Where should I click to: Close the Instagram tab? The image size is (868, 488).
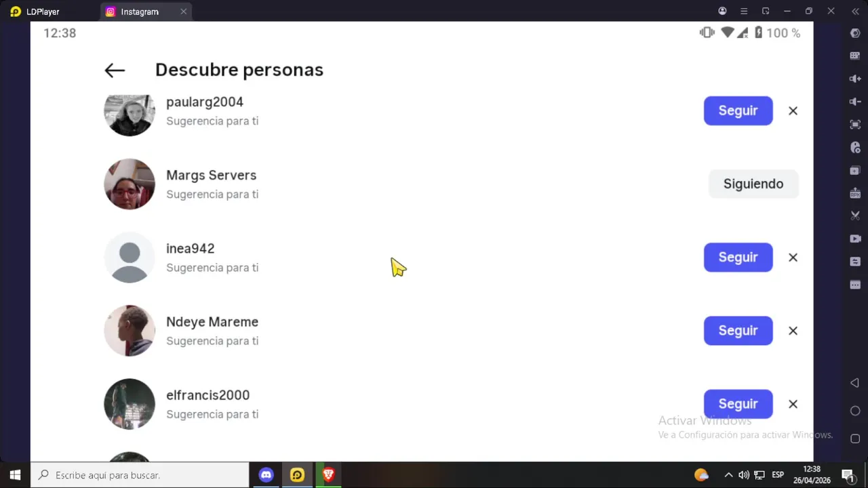[183, 12]
